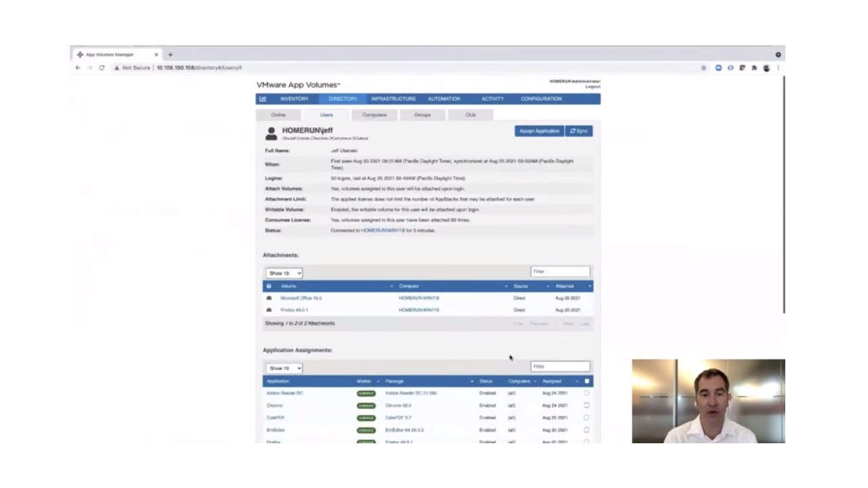The image size is (868, 488).
Task: Open the INVENTORY menu
Action: click(294, 99)
